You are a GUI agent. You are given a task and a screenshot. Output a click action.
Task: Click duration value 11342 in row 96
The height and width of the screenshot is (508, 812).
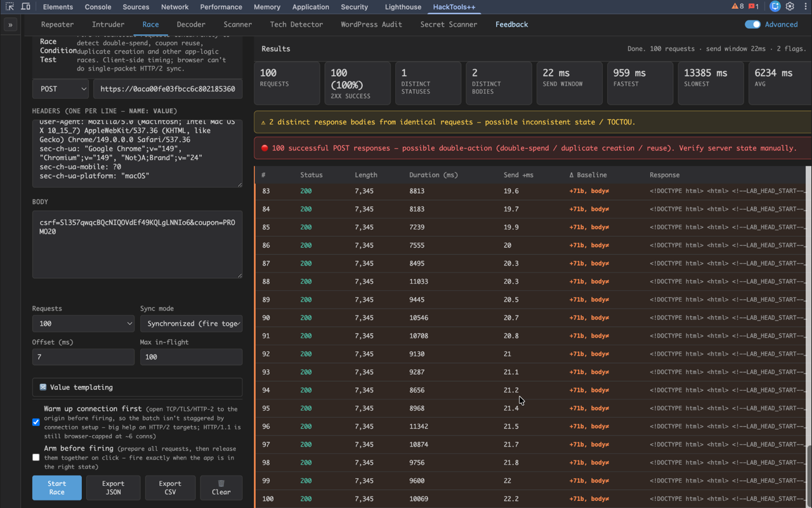[x=419, y=426]
